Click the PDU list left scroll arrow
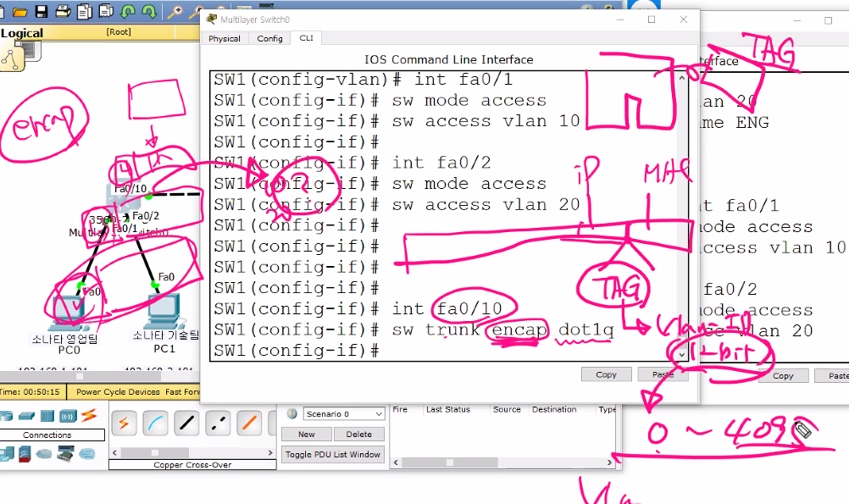849x504 pixels. click(396, 462)
